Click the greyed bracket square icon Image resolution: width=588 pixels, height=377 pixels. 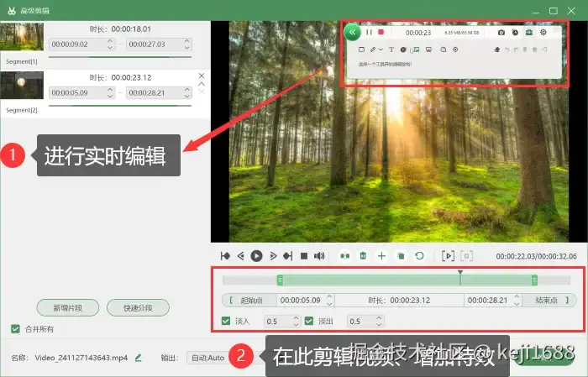pyautogui.click(x=466, y=256)
